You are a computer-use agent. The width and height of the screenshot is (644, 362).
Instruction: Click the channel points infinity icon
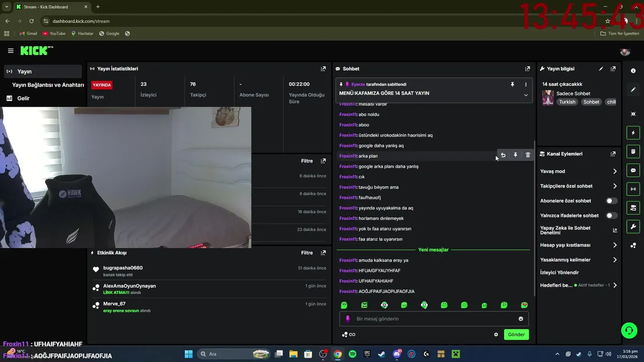(349, 334)
